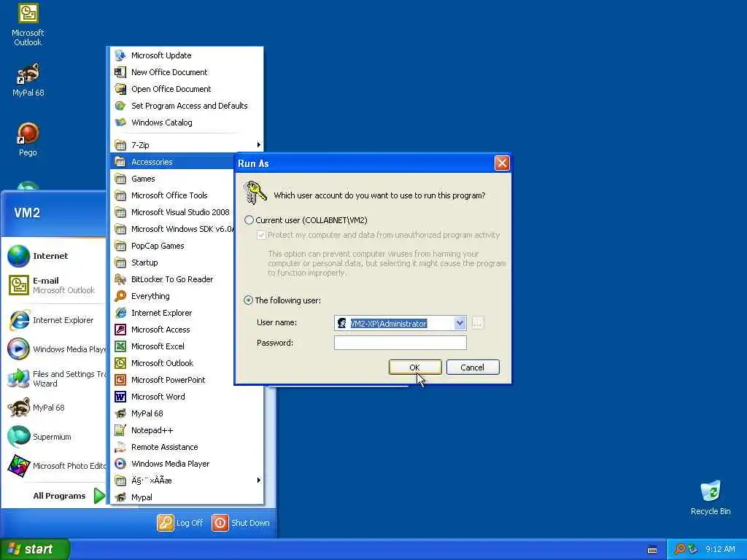Image resolution: width=747 pixels, height=560 pixels.
Task: Toggle Protect my computer checkbox
Action: coord(261,236)
